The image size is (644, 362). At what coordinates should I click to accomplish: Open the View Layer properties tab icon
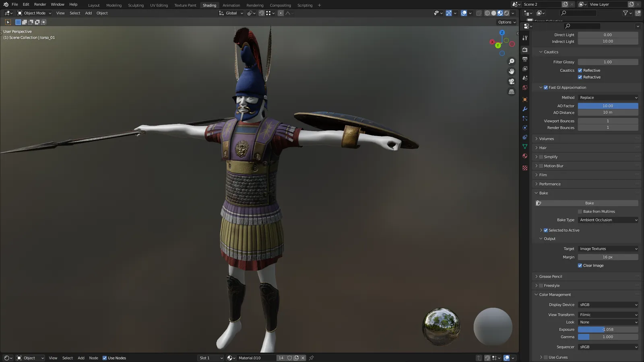tap(525, 69)
